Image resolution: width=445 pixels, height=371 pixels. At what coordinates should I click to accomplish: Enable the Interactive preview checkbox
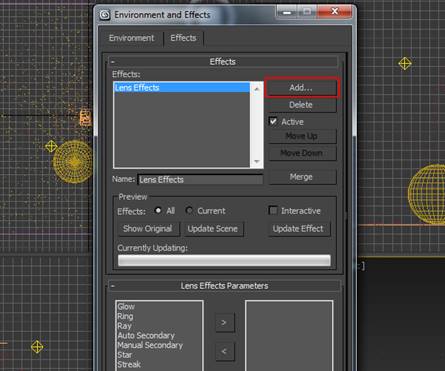pyautogui.click(x=273, y=210)
